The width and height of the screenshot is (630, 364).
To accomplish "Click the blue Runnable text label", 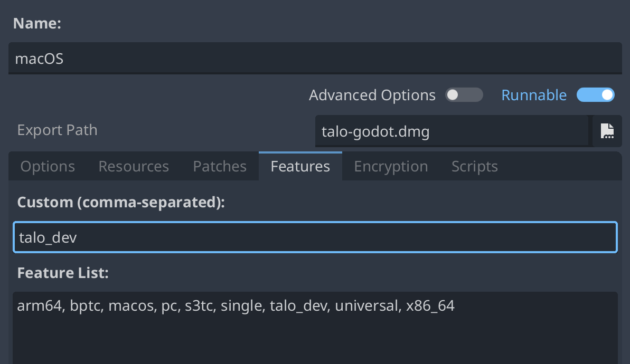I will [533, 95].
